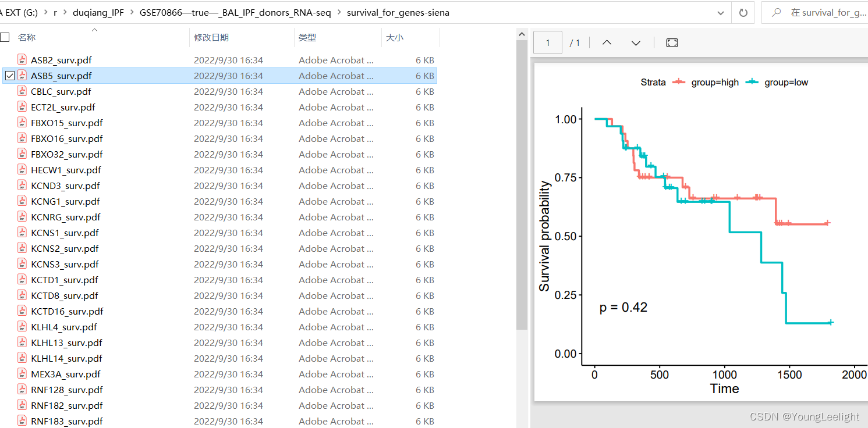Expand the chevron after r breadcrumb
The image size is (868, 428).
point(65,12)
